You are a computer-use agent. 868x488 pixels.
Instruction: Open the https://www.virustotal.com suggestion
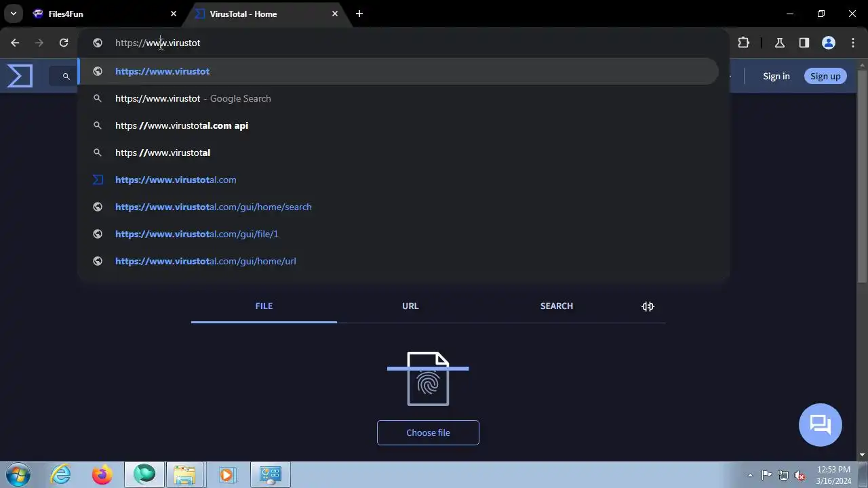(x=398, y=180)
